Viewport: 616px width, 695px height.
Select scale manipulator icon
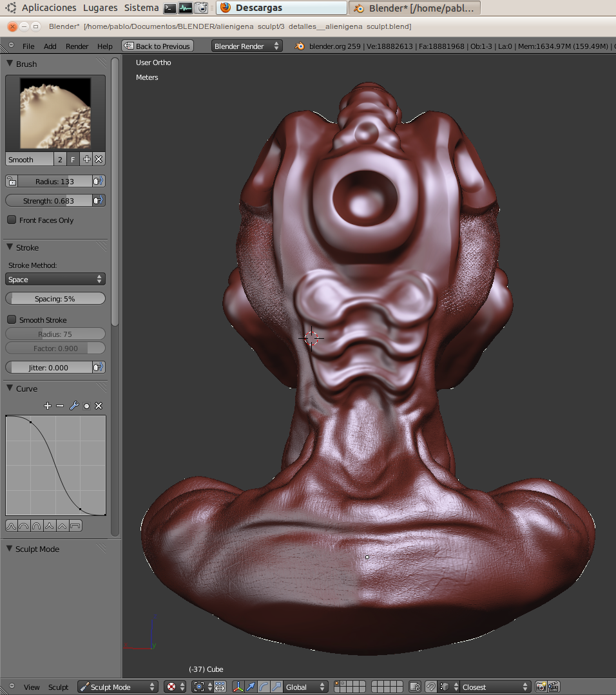pos(276,687)
